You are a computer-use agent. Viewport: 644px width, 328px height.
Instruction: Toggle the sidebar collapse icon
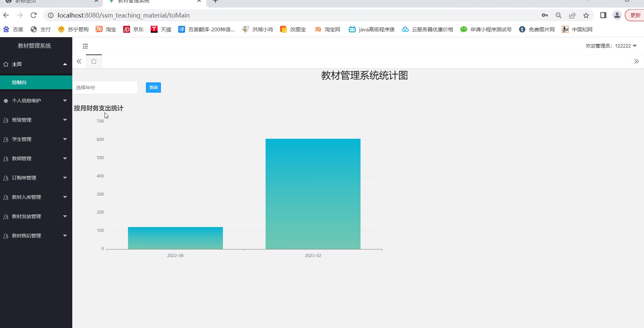tap(85, 46)
